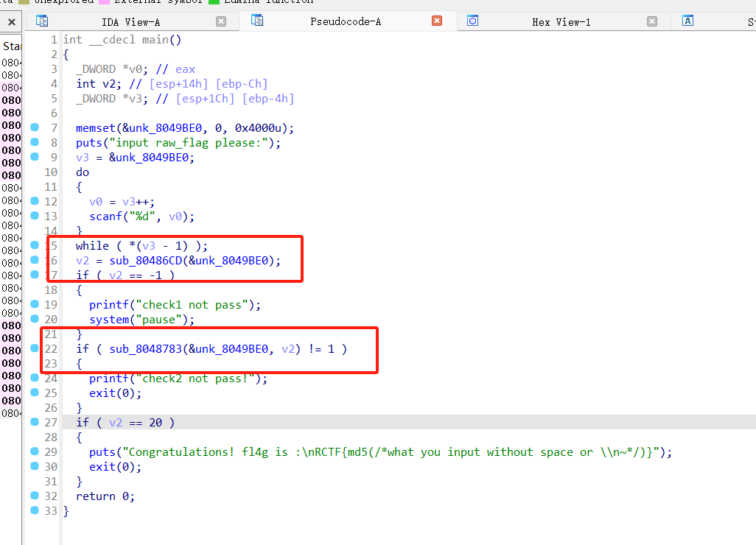Click variable v2 declaration on line 4

tap(99, 84)
